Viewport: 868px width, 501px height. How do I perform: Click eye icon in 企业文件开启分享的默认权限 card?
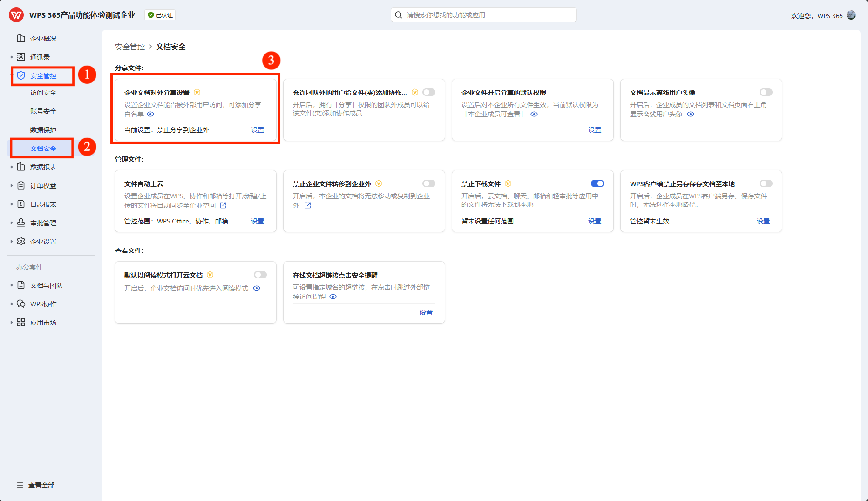pyautogui.click(x=534, y=114)
